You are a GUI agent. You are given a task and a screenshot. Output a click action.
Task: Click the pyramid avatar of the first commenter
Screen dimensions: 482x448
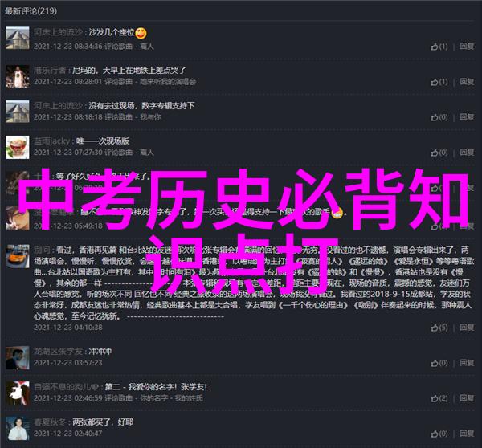pyautogui.click(x=18, y=38)
